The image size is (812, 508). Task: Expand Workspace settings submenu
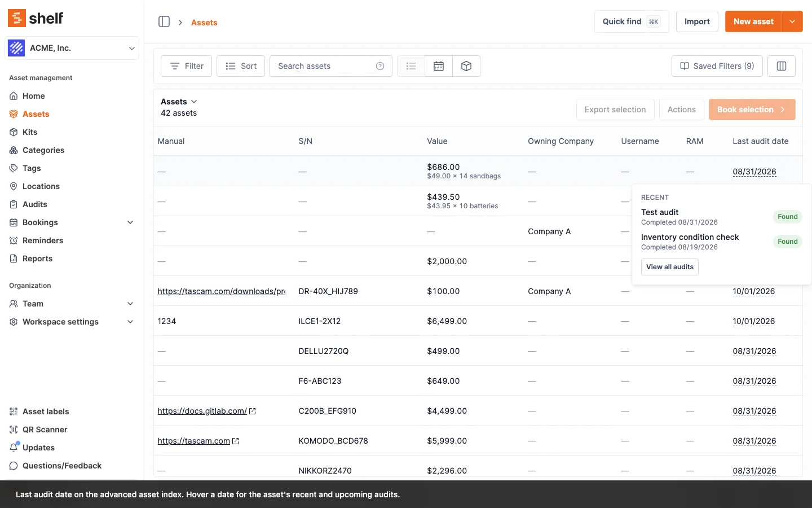130,322
